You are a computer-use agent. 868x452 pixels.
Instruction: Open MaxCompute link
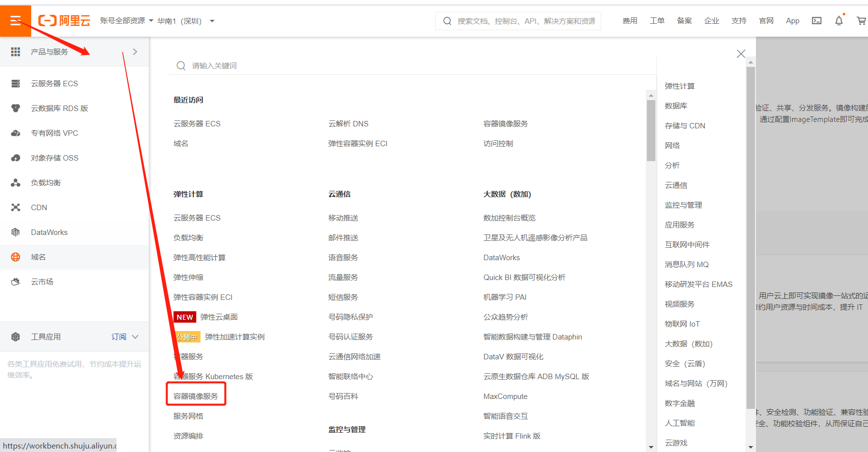tap(506, 396)
